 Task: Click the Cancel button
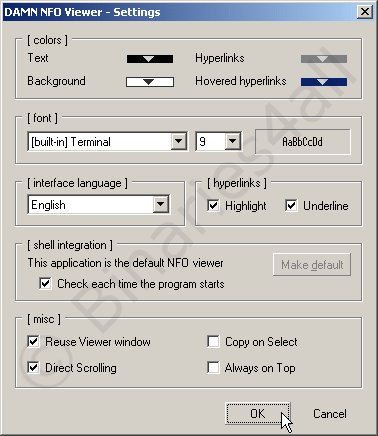[330, 414]
